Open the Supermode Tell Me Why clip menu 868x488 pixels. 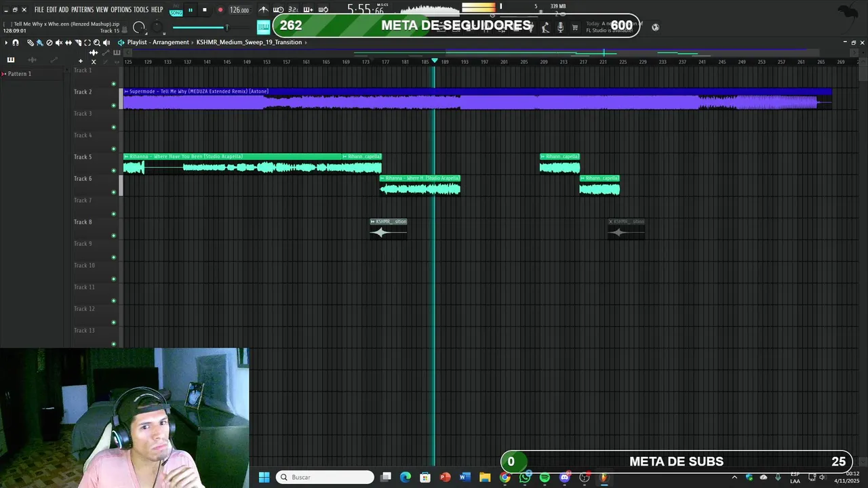pos(126,91)
